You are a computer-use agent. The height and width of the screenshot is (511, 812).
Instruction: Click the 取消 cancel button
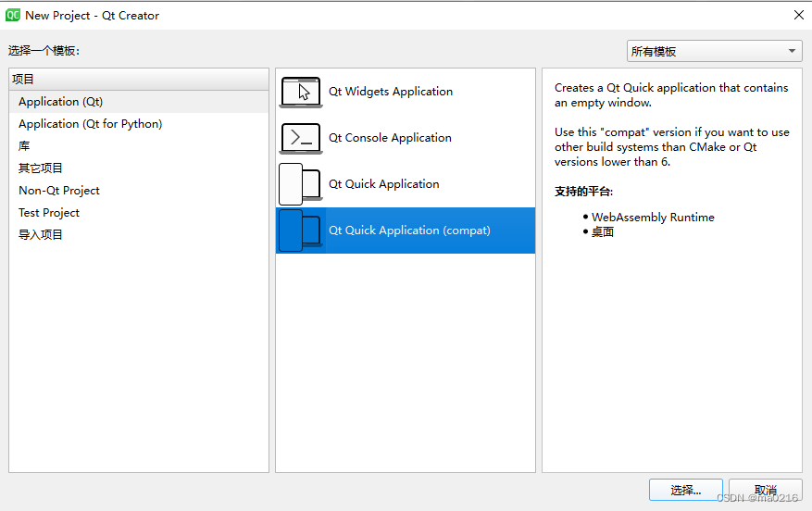766,490
